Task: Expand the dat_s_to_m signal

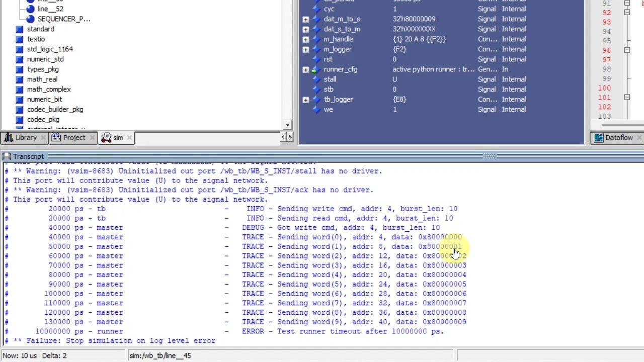Action: (305, 29)
